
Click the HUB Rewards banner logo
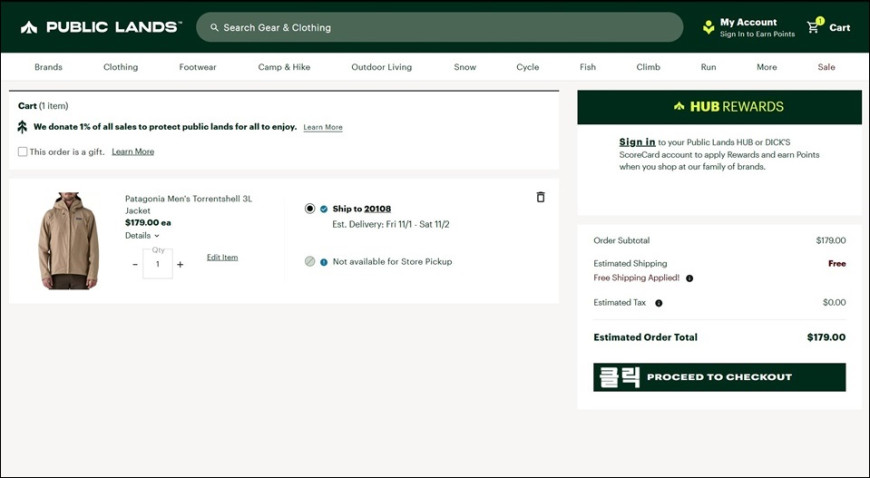(729, 107)
